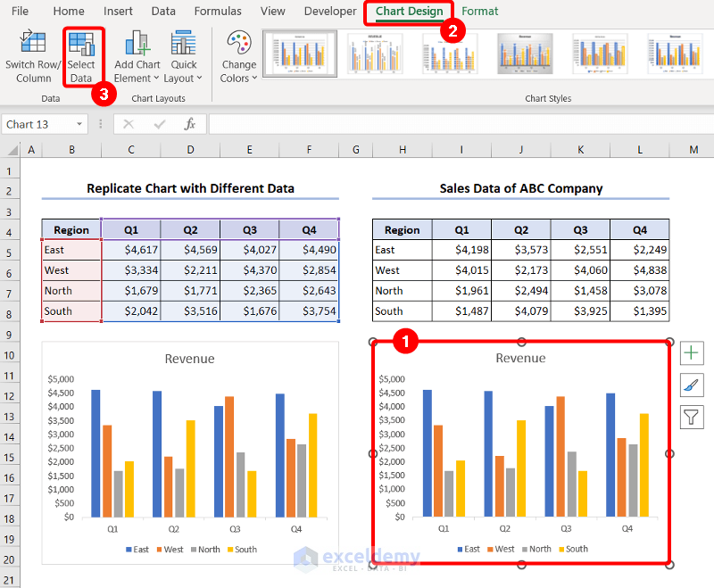Viewport: 714px width, 588px height.
Task: Open the Format ribbon tab
Action: tap(480, 12)
